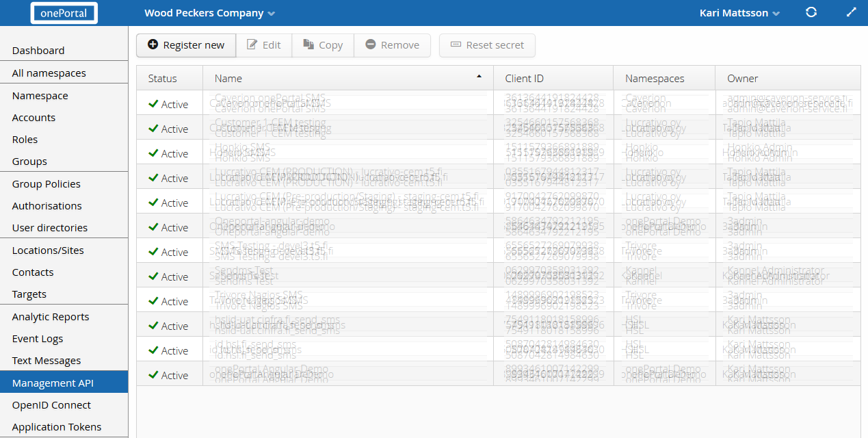
Task: Toggle sort arrow in Name column
Action: tap(479, 77)
